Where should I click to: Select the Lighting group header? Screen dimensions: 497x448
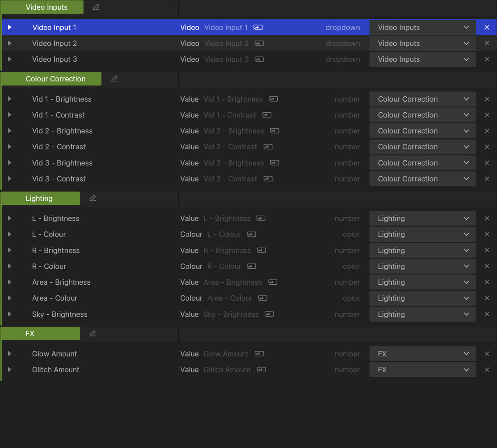point(39,198)
